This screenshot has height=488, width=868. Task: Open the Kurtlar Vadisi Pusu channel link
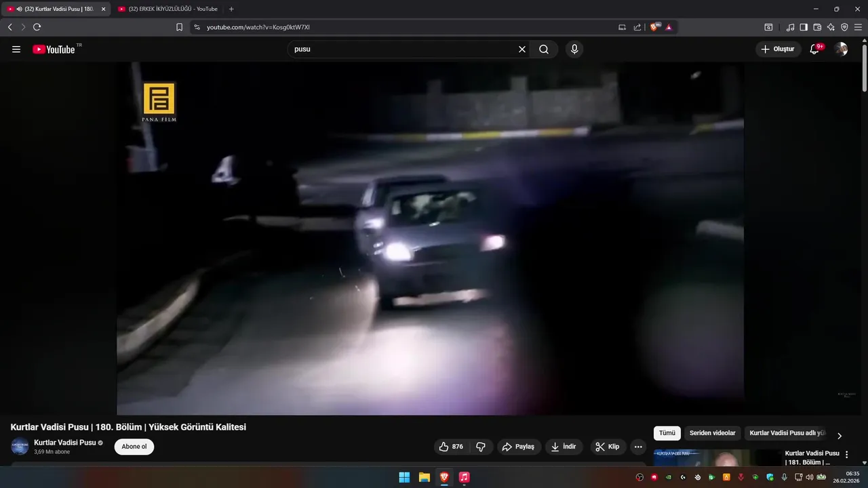click(x=65, y=443)
